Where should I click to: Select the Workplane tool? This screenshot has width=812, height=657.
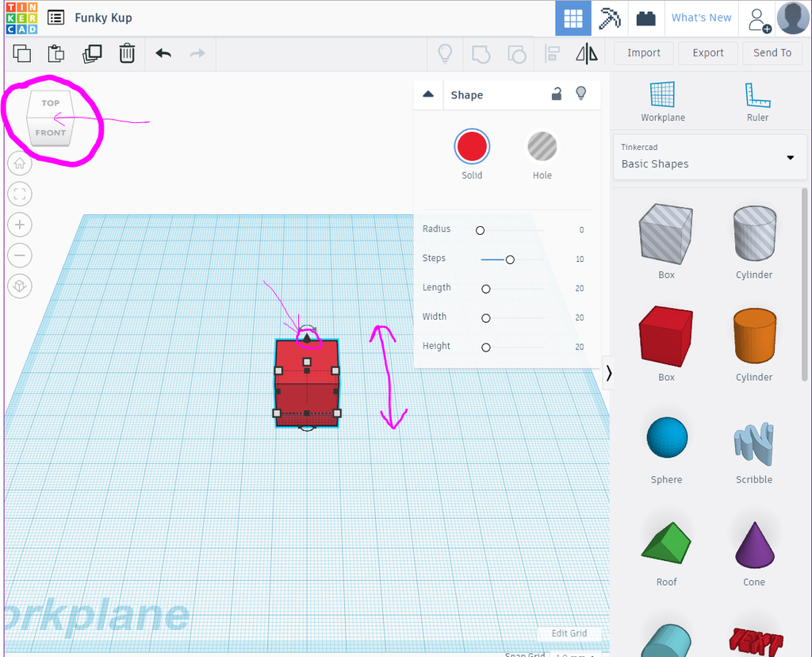click(x=663, y=102)
